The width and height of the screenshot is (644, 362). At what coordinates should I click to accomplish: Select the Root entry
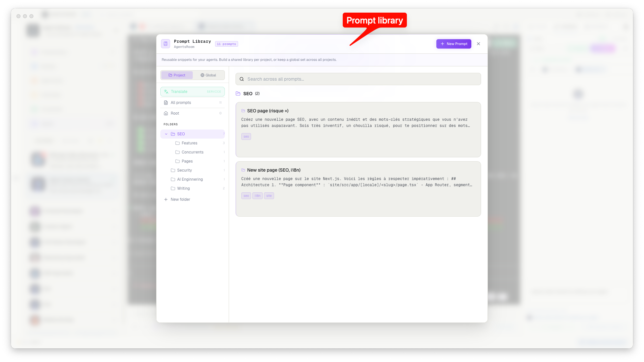coord(192,113)
